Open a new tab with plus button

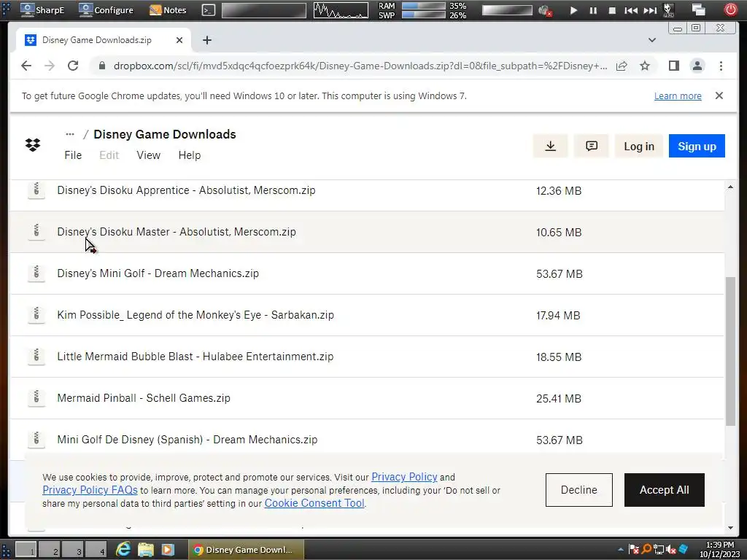click(206, 40)
